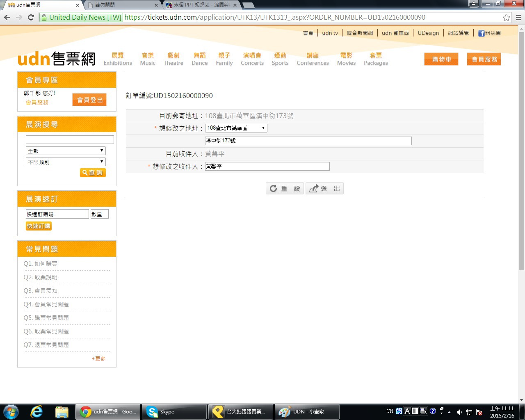Click the 重設 reset button
The height and width of the screenshot is (420, 525).
285,189
